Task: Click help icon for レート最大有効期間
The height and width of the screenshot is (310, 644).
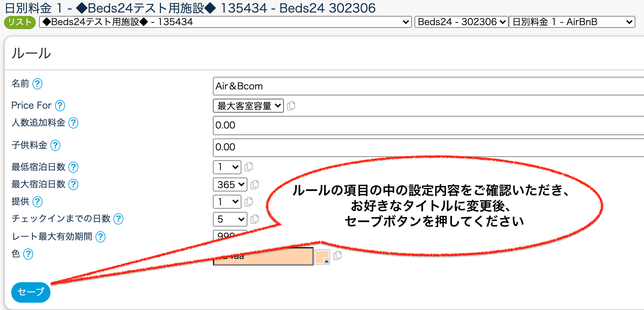Action: click(100, 237)
